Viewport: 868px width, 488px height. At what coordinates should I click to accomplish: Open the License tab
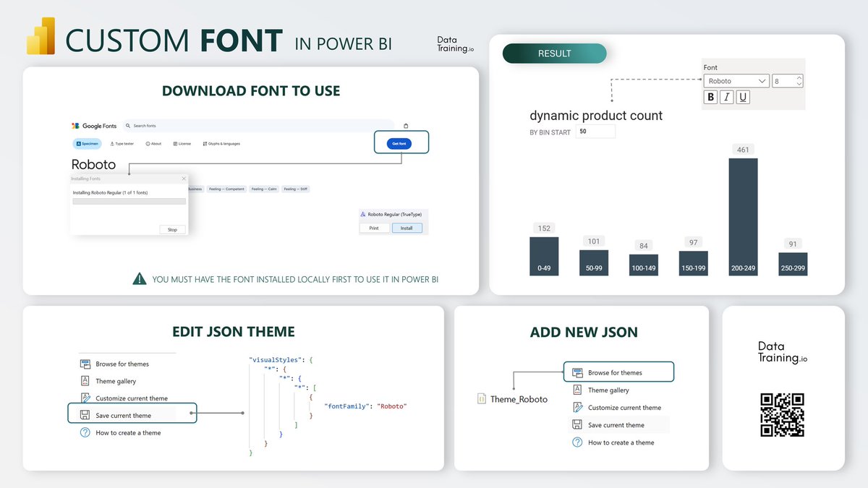pos(182,143)
